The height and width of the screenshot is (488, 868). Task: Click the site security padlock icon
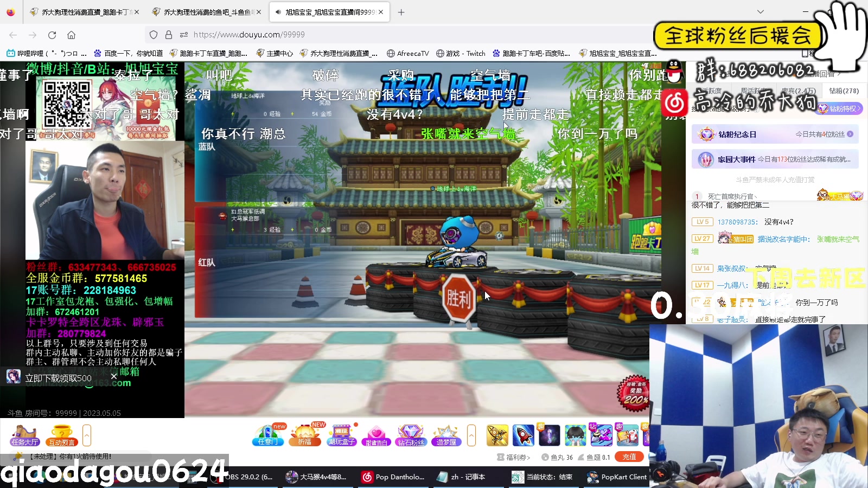point(169,35)
